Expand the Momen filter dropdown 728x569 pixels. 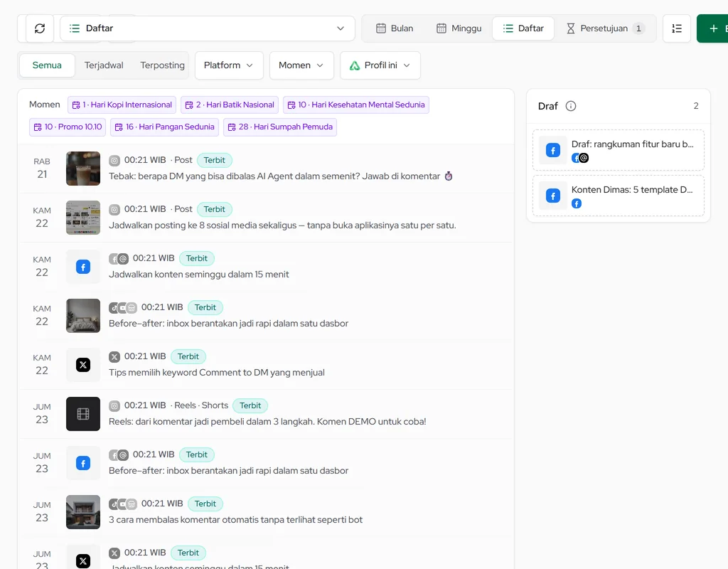tap(301, 65)
